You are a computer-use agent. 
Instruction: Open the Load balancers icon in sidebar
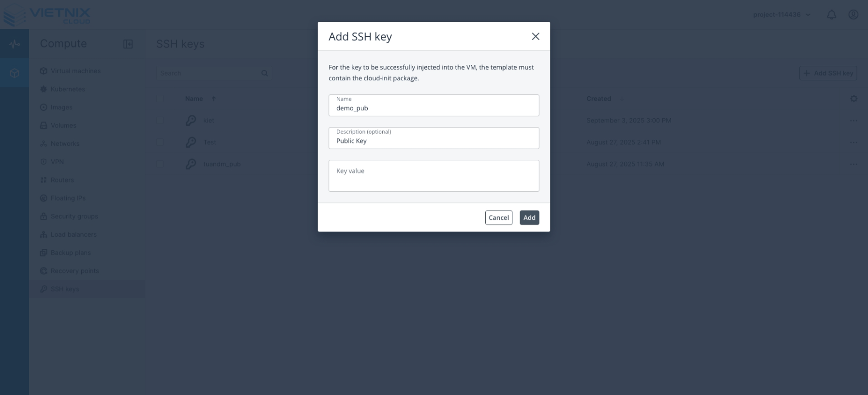(x=44, y=234)
